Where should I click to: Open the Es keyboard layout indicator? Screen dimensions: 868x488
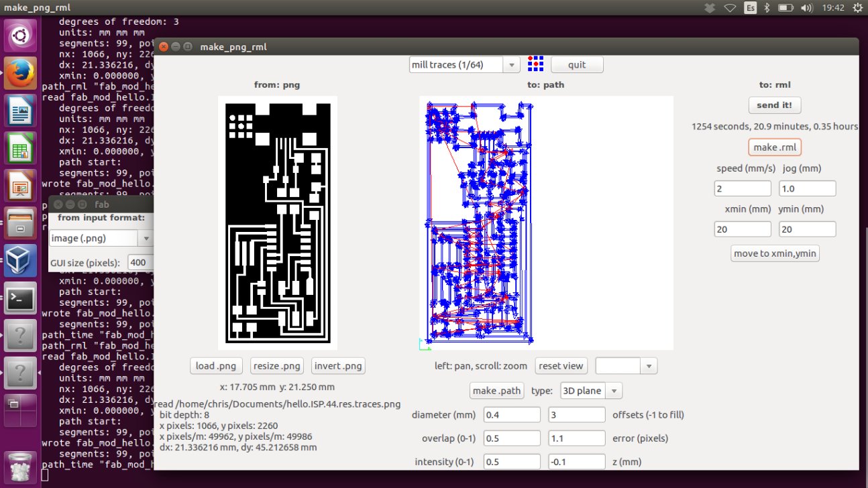coord(750,8)
